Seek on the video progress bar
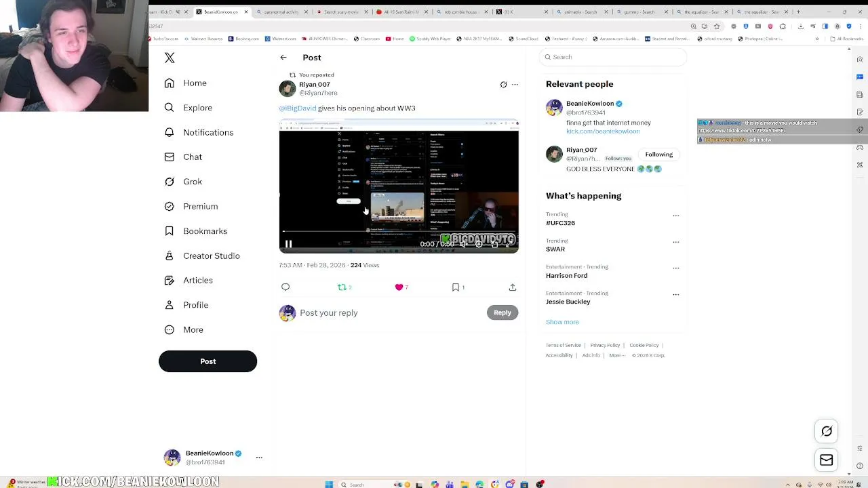The width and height of the screenshot is (868, 488). coord(399,232)
